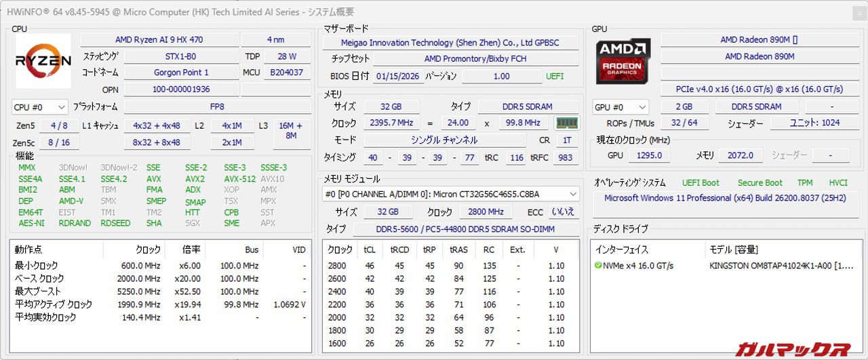
Task: Open the GPU #0 selector dropdown
Action: pyautogui.click(x=620, y=107)
